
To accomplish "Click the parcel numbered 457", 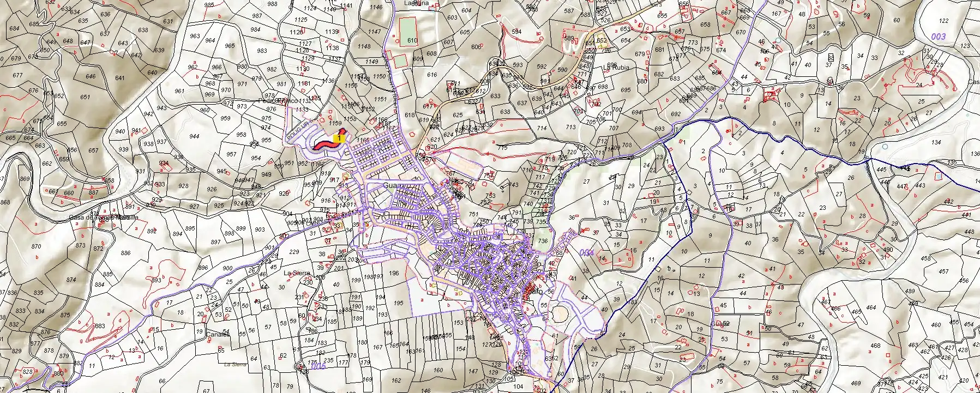I will pyautogui.click(x=943, y=271).
